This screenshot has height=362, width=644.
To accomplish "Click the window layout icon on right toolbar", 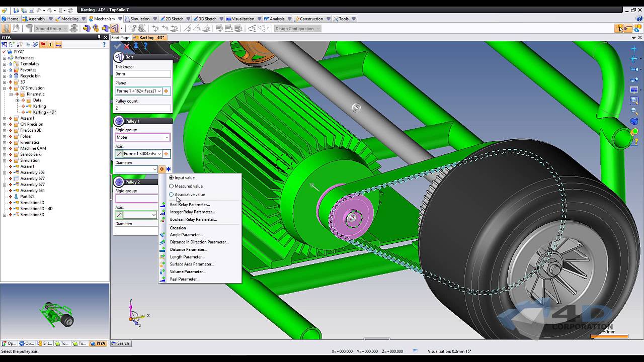I will (x=634, y=90).
